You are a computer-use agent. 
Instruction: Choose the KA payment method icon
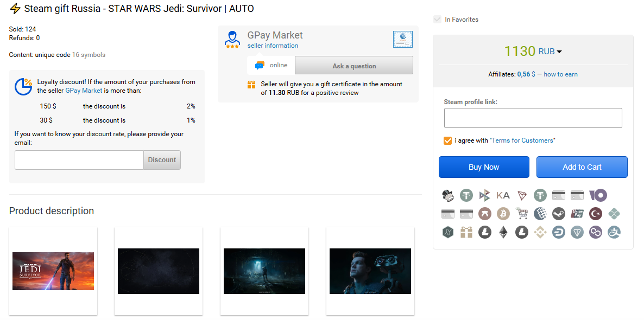click(503, 195)
